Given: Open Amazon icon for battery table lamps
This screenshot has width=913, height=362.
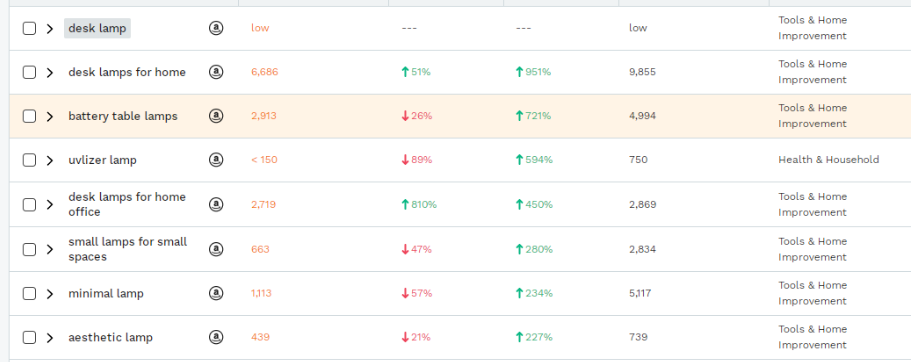Looking at the screenshot, I should coord(216,116).
